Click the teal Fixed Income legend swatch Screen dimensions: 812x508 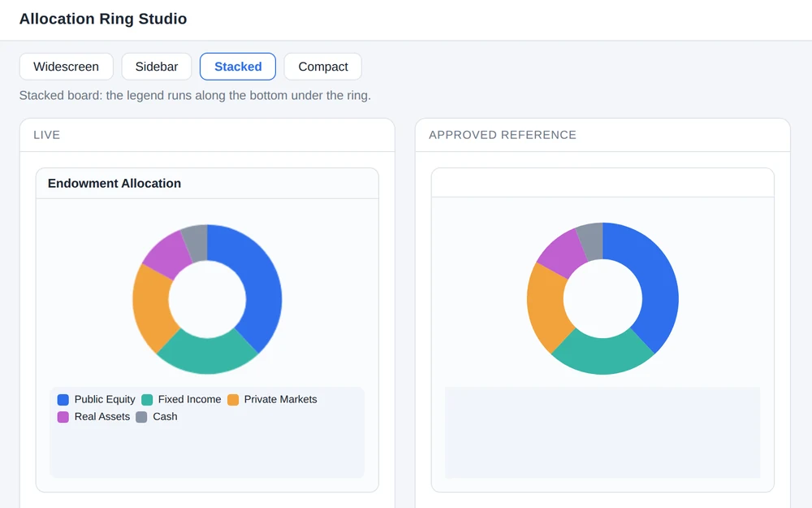pyautogui.click(x=147, y=400)
